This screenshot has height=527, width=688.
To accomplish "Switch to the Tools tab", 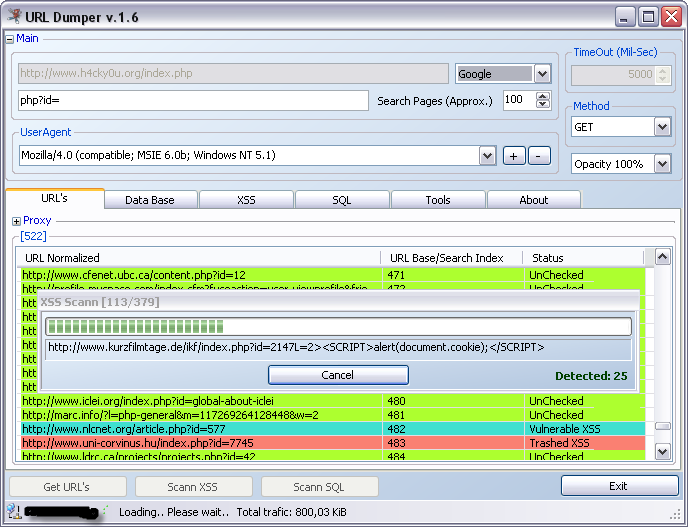I will point(438,200).
